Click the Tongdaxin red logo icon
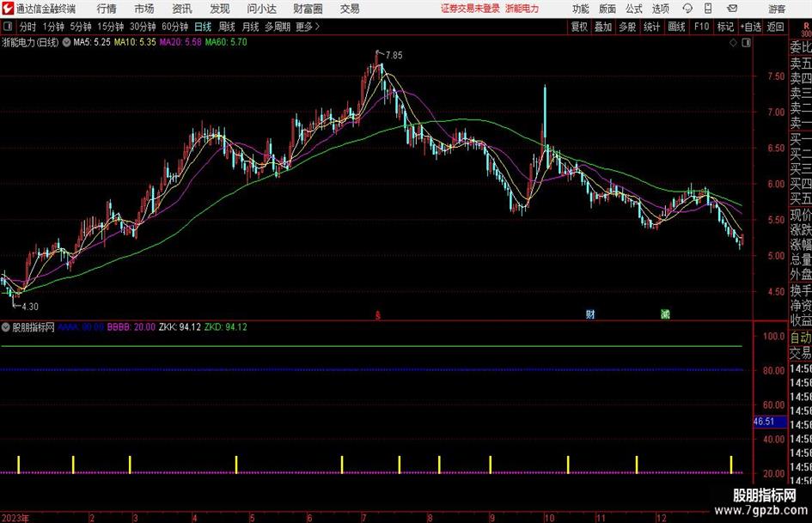The image size is (812, 523). (8, 9)
